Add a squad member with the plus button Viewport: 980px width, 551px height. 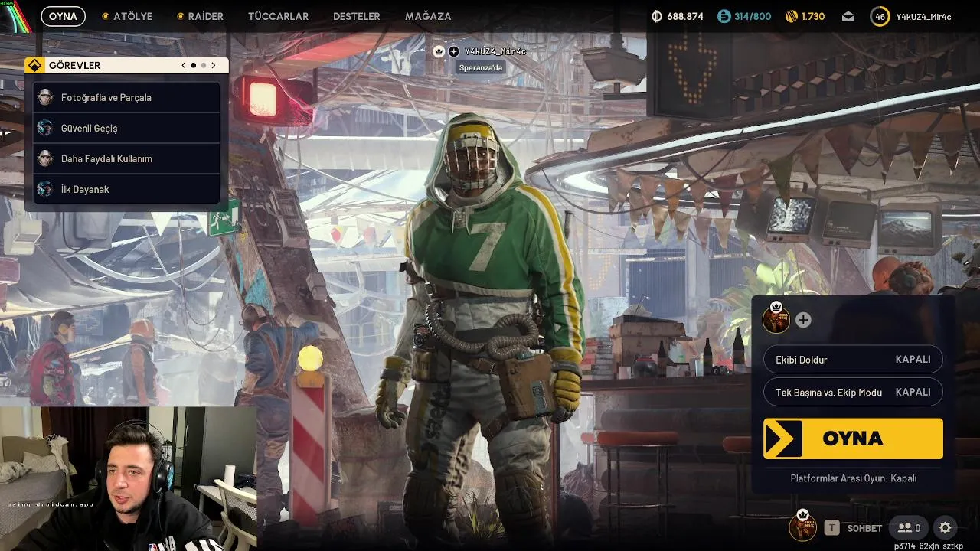pos(803,320)
